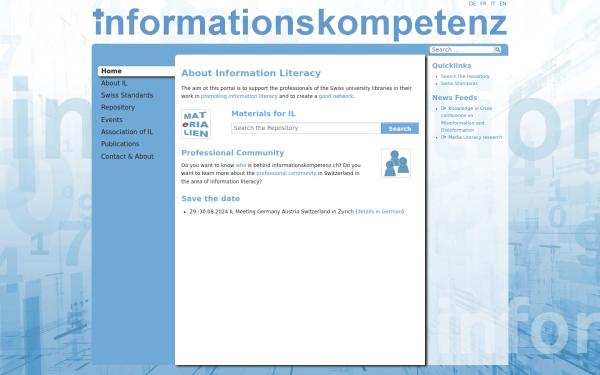Open Contact & About menu item

tap(127, 157)
